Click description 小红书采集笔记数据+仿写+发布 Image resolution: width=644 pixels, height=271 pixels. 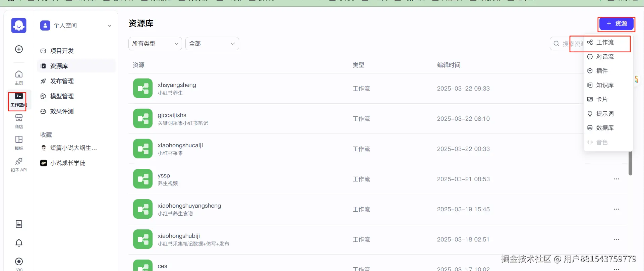point(193,244)
